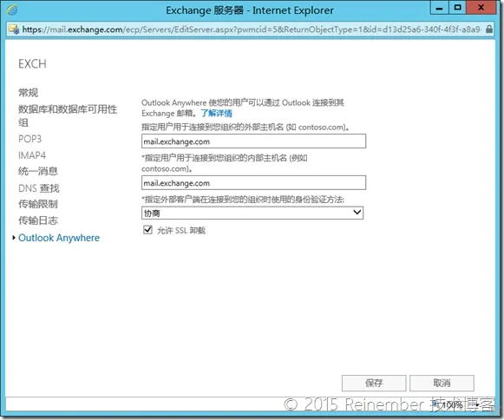
Task: Open the 统一消息 section
Action: (38, 171)
